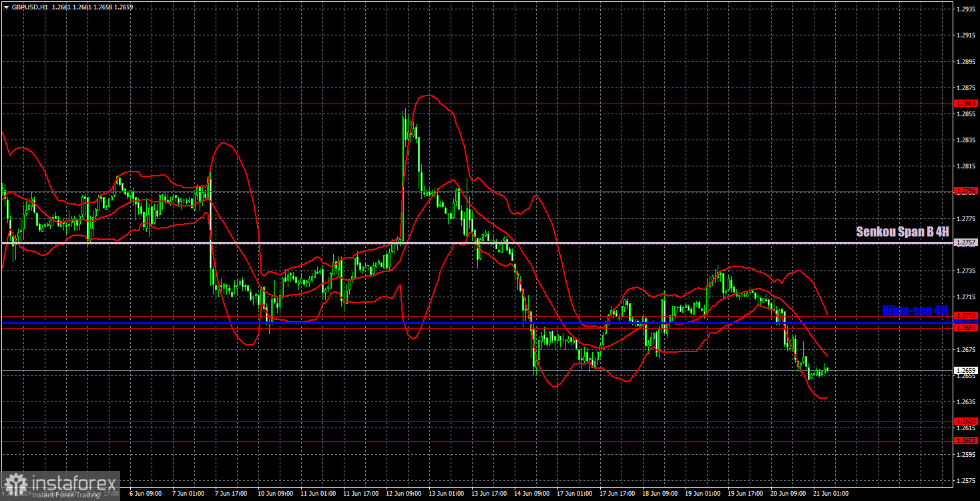Click the 7 Jun 01:00 time label
This screenshot has width=980, height=501.
190,494
